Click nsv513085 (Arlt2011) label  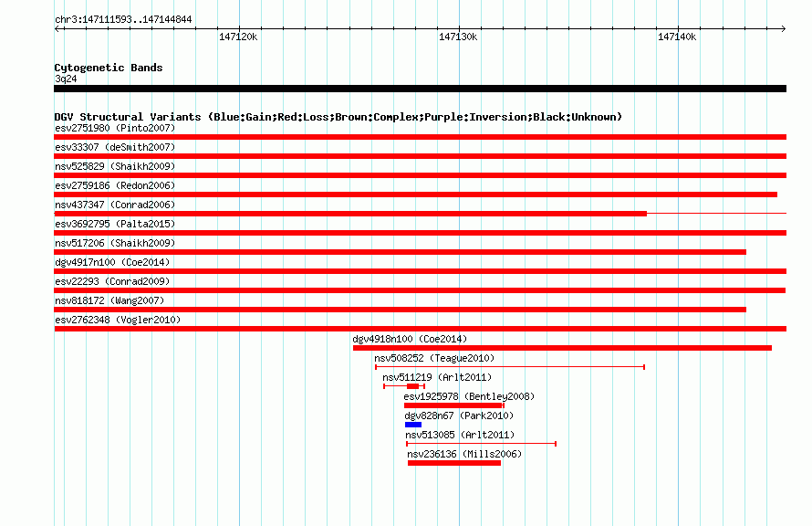click(x=460, y=435)
